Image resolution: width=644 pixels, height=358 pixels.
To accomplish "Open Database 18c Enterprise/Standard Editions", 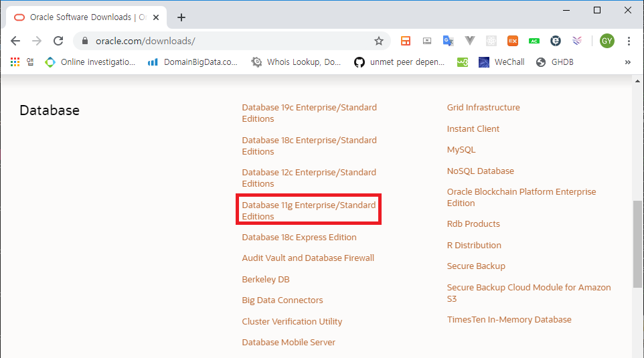I will (309, 146).
